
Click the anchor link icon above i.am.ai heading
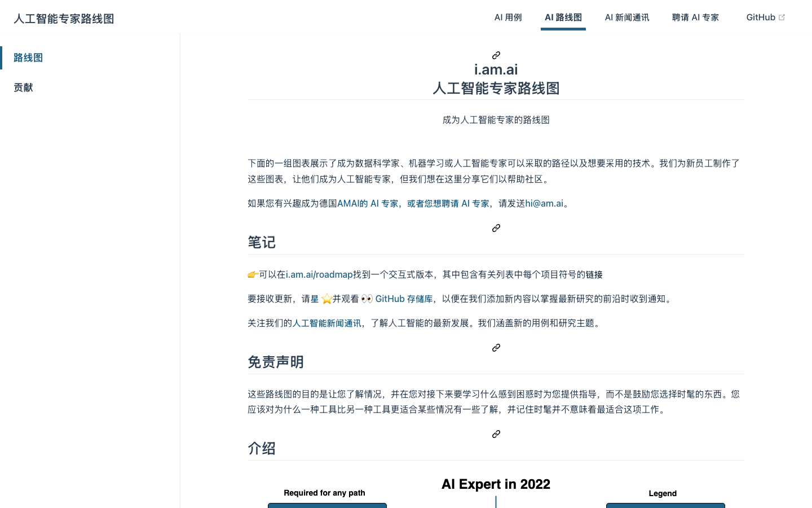pos(496,55)
